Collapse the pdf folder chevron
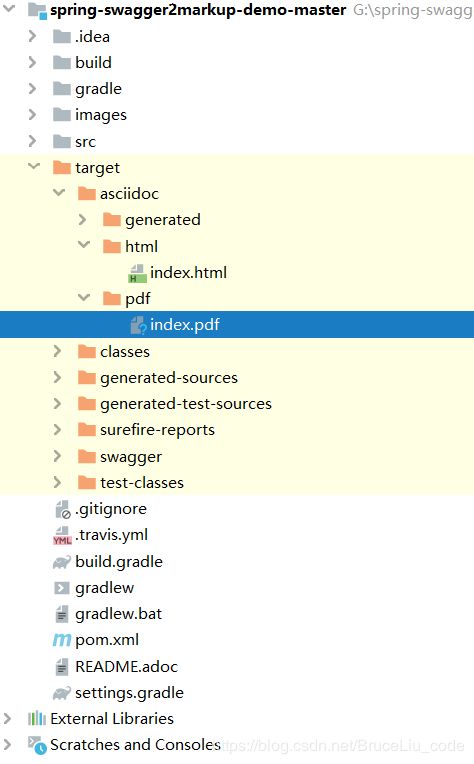 point(84,297)
